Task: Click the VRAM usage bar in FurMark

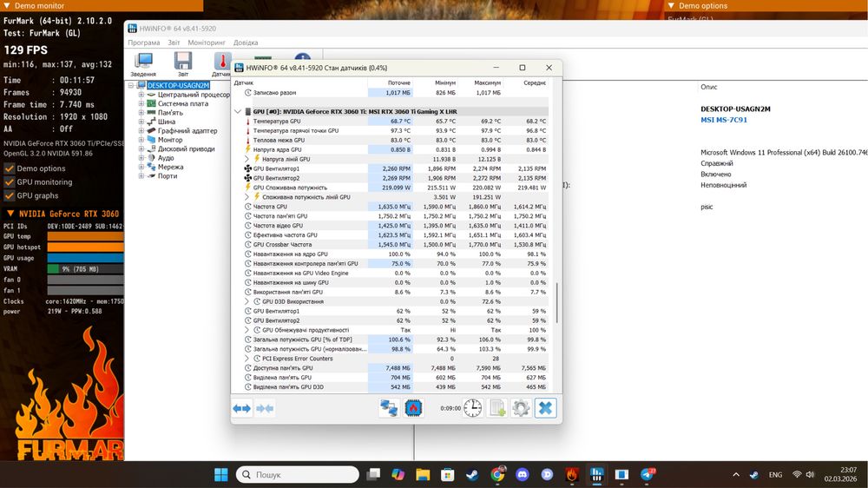Action: [85, 268]
